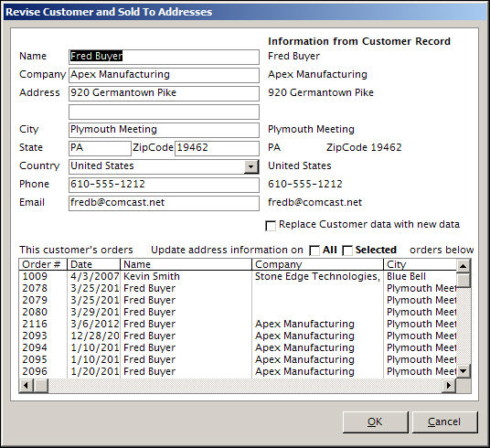490x448 pixels.
Task: Open the Country dropdown arrow
Action: coord(250,166)
